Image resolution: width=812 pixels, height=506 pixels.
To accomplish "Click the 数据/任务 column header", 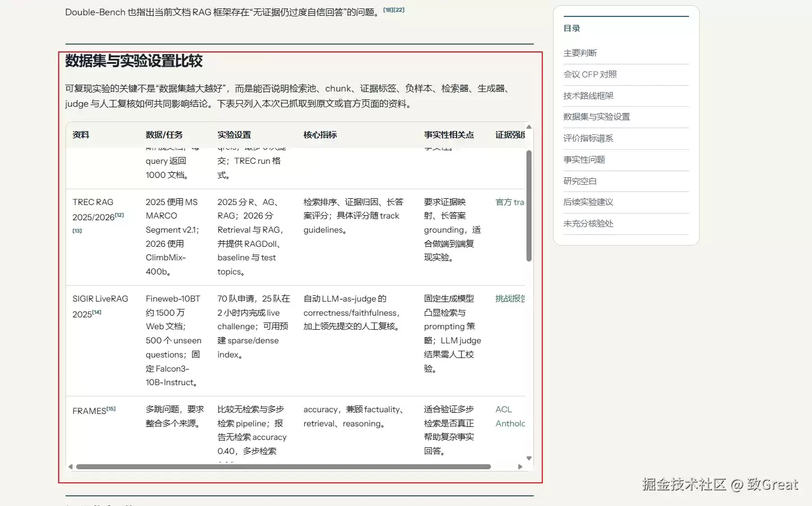I will point(164,135).
